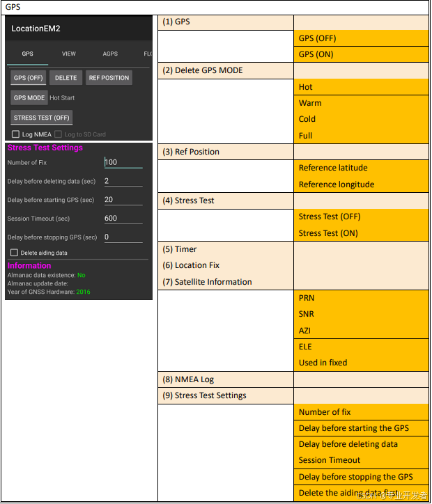Click the (8) NMEA Log row
This screenshot has height=504, width=432.
(226, 379)
